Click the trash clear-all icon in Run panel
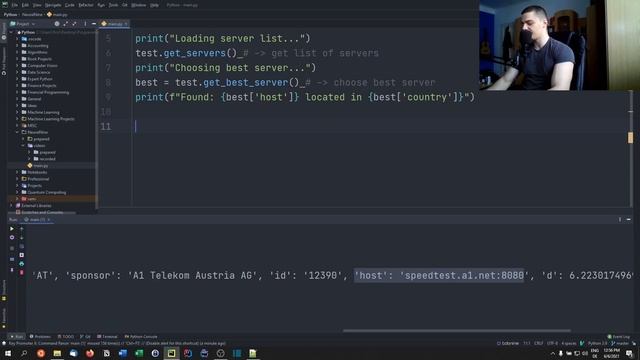Screen dimensions: 640x360 [x=22, y=272]
